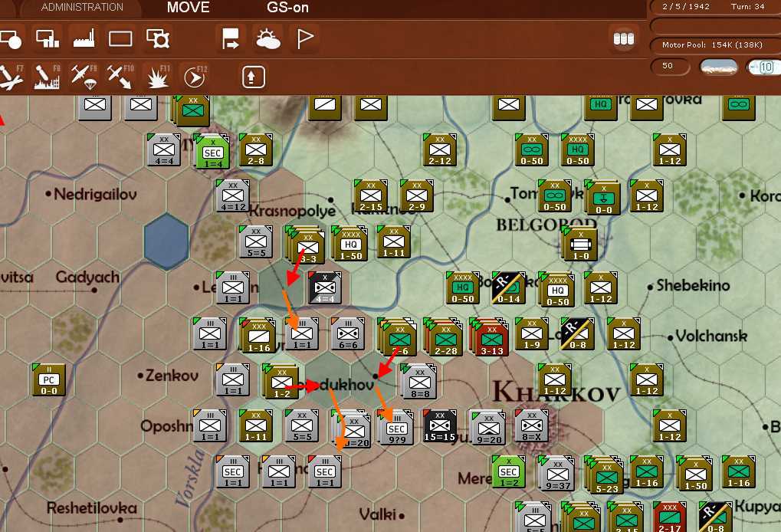
Task: Click the 10 zoom level indicator
Action: (x=765, y=66)
